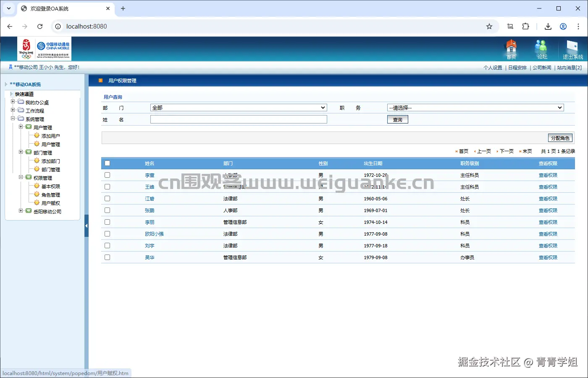Check the box for user 吴华
Screen dimensions: 588x378
point(107,257)
